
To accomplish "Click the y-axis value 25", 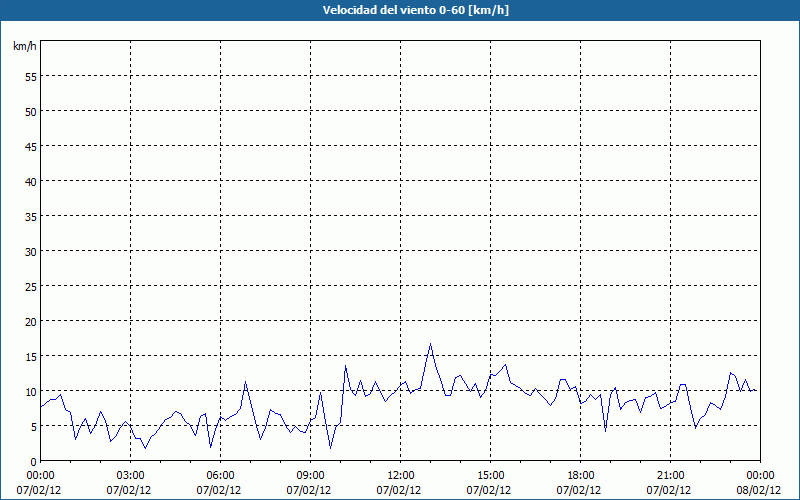I will [31, 286].
